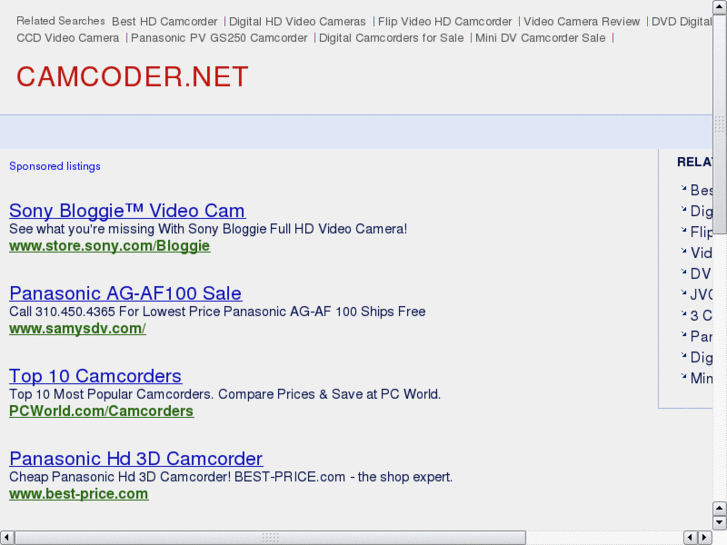The width and height of the screenshot is (727, 545).
Task: Visit www.store.sony.com/Bloggie URL
Action: click(x=109, y=246)
